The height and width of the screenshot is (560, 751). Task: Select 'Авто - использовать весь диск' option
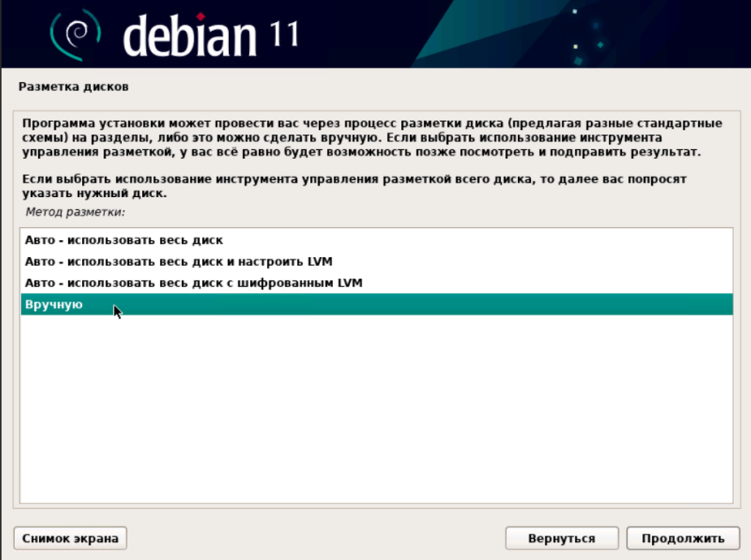376,239
